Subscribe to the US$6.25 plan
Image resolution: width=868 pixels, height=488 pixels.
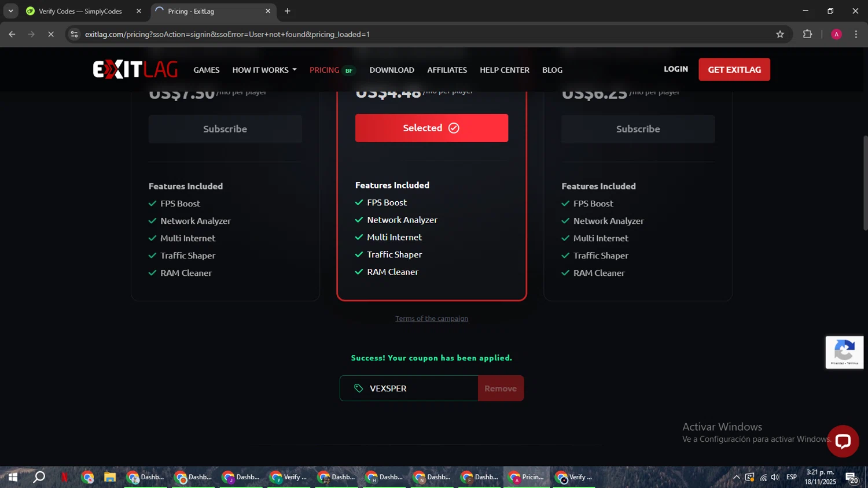[638, 129]
